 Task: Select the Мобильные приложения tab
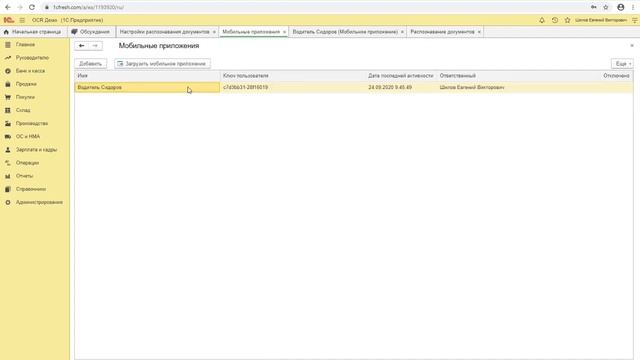251,32
